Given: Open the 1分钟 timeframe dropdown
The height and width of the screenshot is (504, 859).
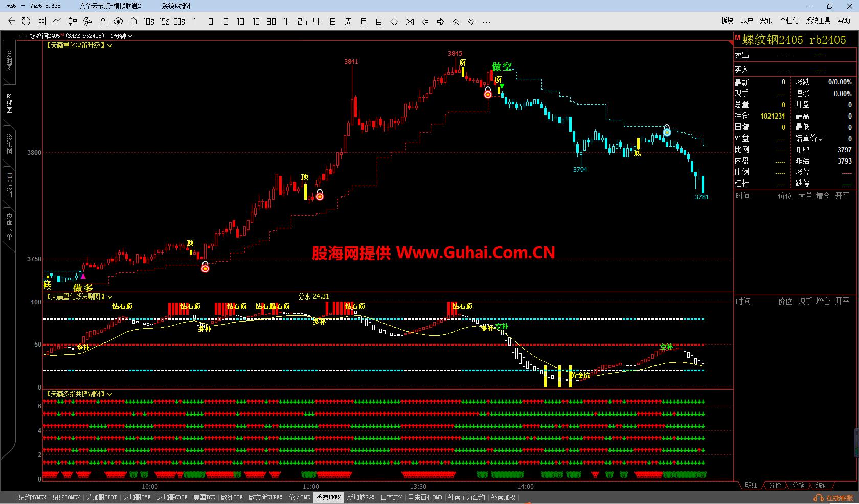Looking at the screenshot, I should point(123,36).
